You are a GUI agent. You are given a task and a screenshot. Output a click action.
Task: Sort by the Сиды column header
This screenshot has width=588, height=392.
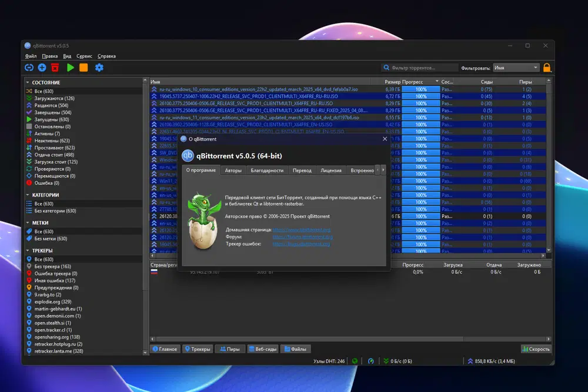pyautogui.click(x=486, y=81)
